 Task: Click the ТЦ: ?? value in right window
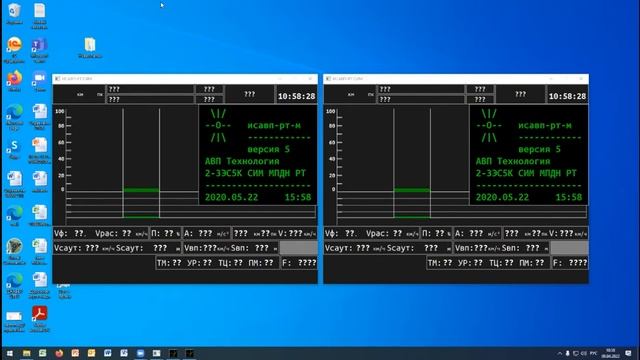[502, 263]
